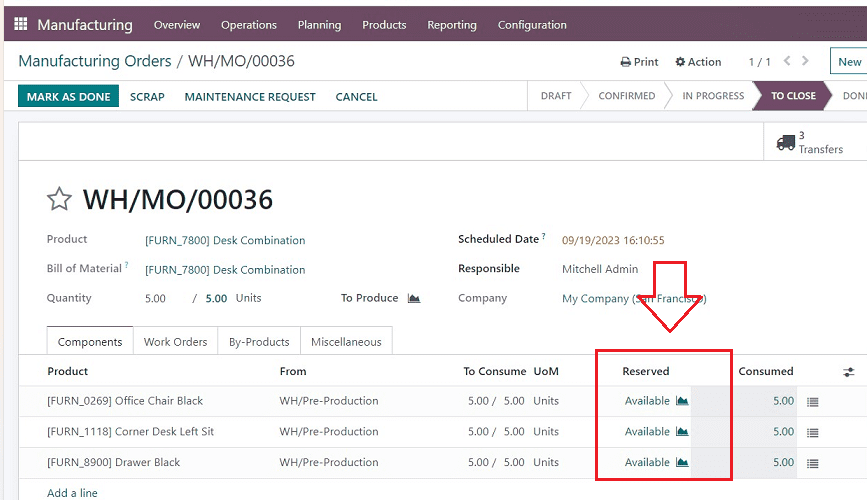Open detailed operations list for Office Chair Black
The height and width of the screenshot is (500, 867).
pos(812,402)
